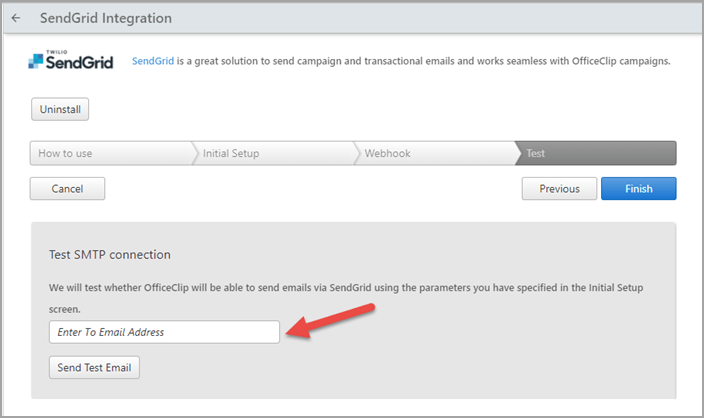Go back using the header arrow
The image size is (704, 418).
[x=16, y=18]
